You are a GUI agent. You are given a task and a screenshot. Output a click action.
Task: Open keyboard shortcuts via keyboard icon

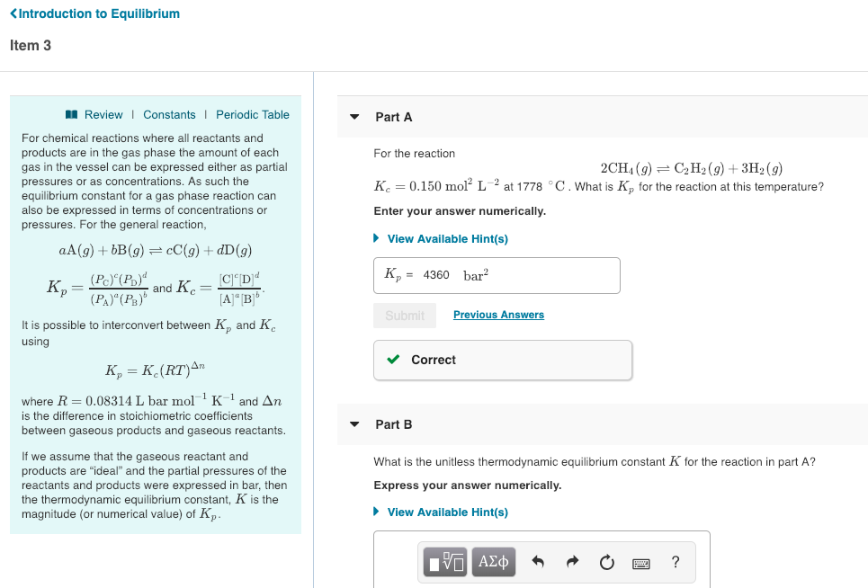tap(640, 561)
